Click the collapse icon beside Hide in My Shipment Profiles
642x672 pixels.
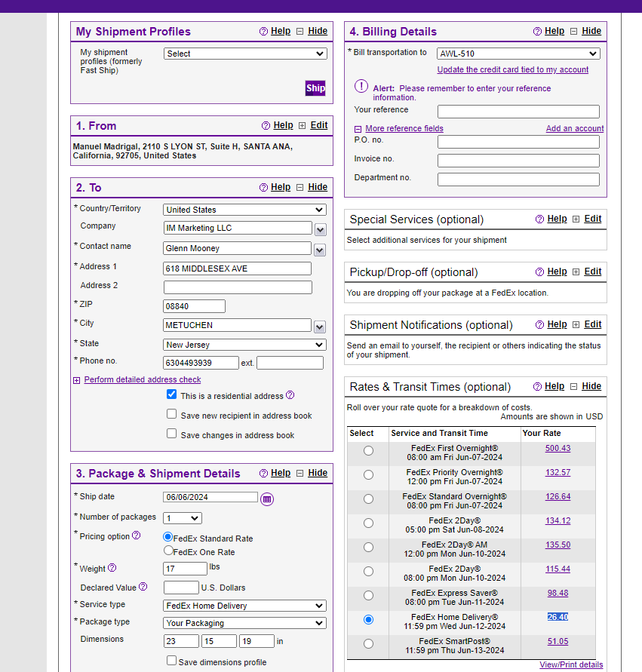(300, 31)
